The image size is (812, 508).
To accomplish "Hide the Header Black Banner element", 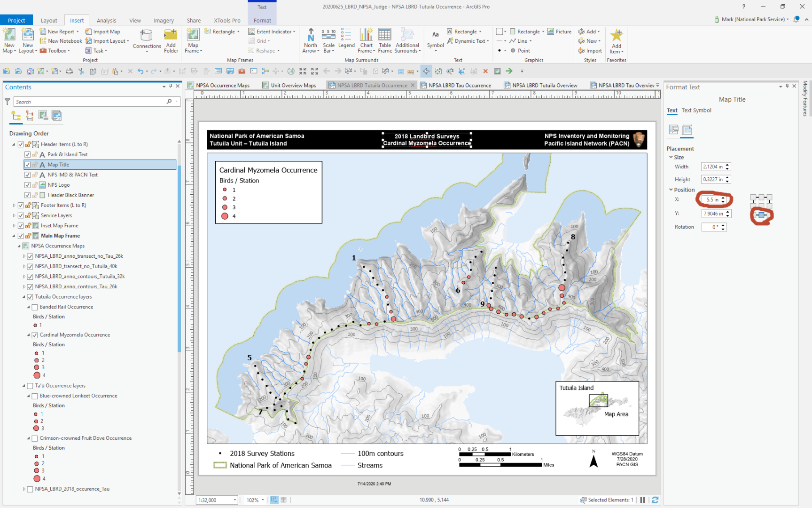I will pyautogui.click(x=27, y=195).
